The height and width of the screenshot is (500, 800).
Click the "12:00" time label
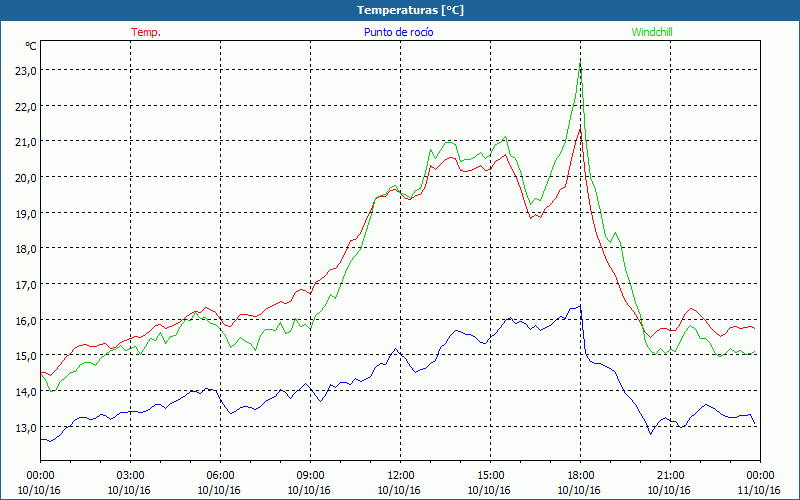pos(401,475)
